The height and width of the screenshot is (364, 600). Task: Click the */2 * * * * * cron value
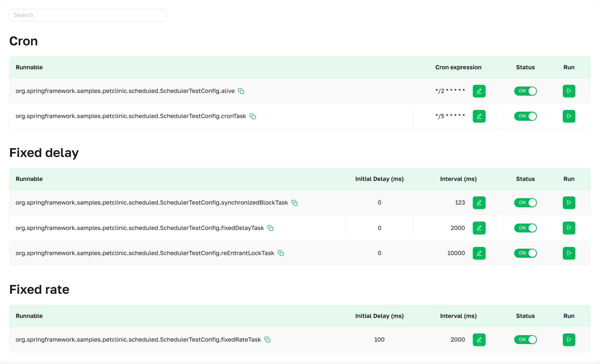point(450,91)
